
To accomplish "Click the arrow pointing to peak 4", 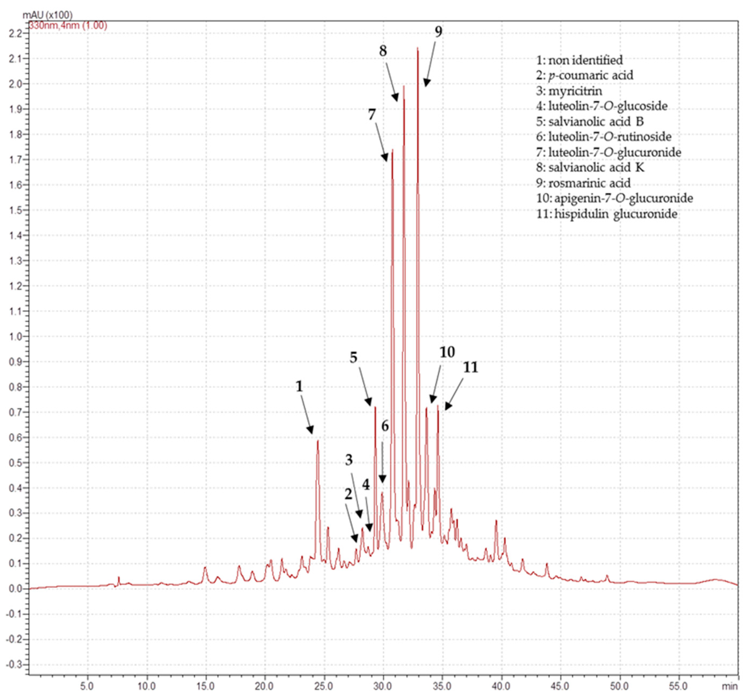I will coord(368,514).
